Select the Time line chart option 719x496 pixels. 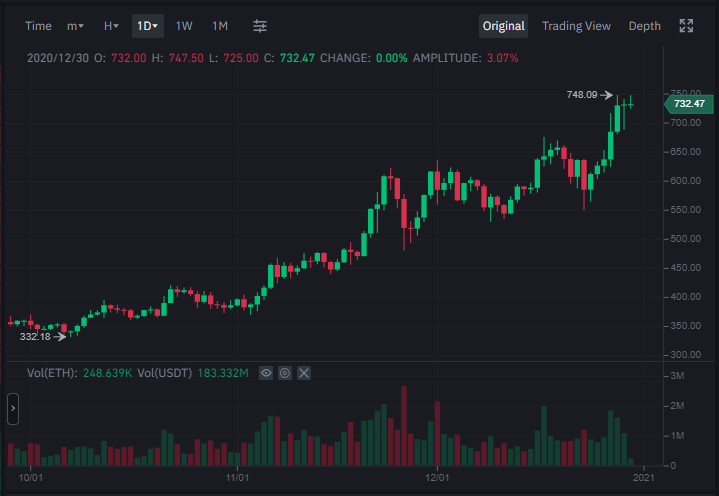(38, 26)
